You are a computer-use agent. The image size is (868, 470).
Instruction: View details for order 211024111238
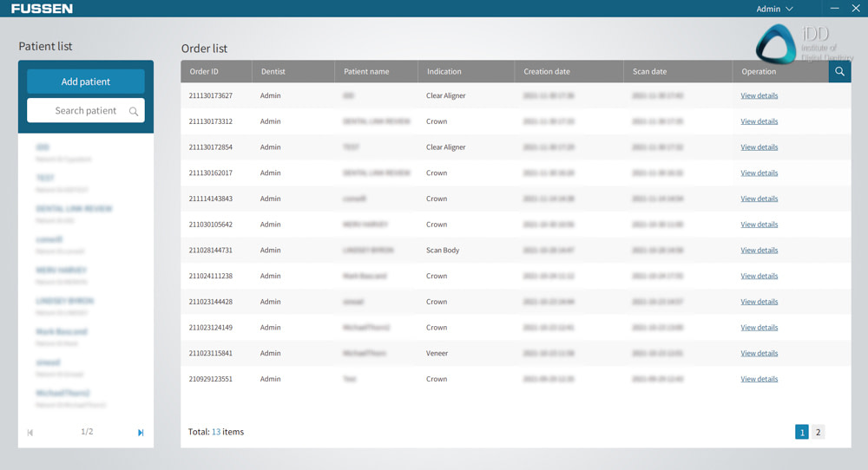[x=759, y=276]
